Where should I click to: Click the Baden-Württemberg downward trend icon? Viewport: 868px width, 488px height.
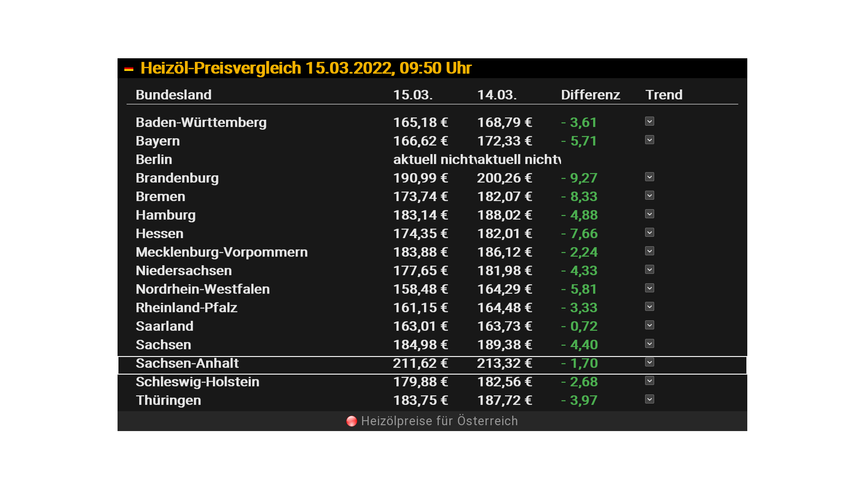click(x=650, y=121)
